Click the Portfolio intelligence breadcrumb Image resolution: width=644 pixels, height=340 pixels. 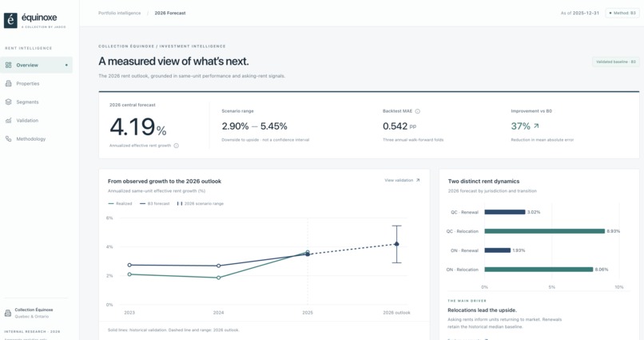tap(120, 13)
